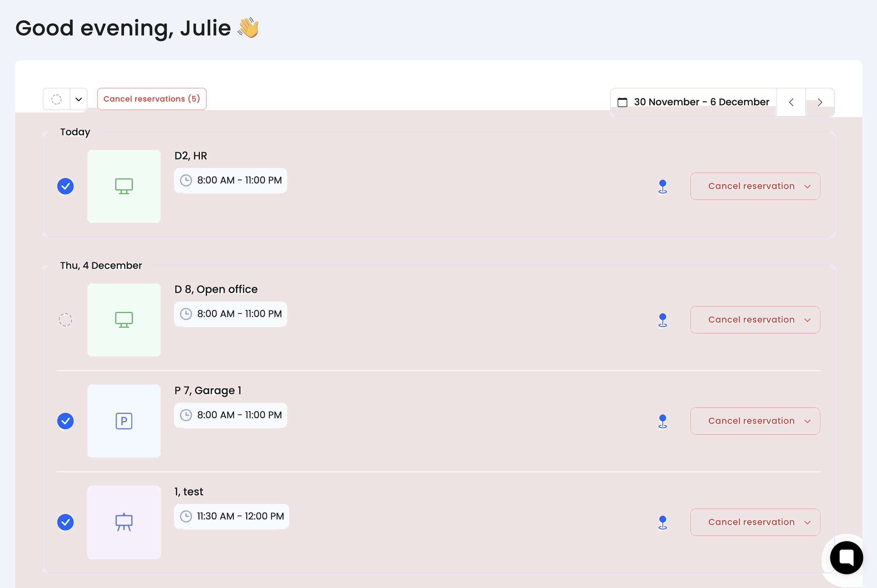The width and height of the screenshot is (877, 588).
Task: Uncheck the P 7, Garage 1 reservation
Action: [x=65, y=421]
